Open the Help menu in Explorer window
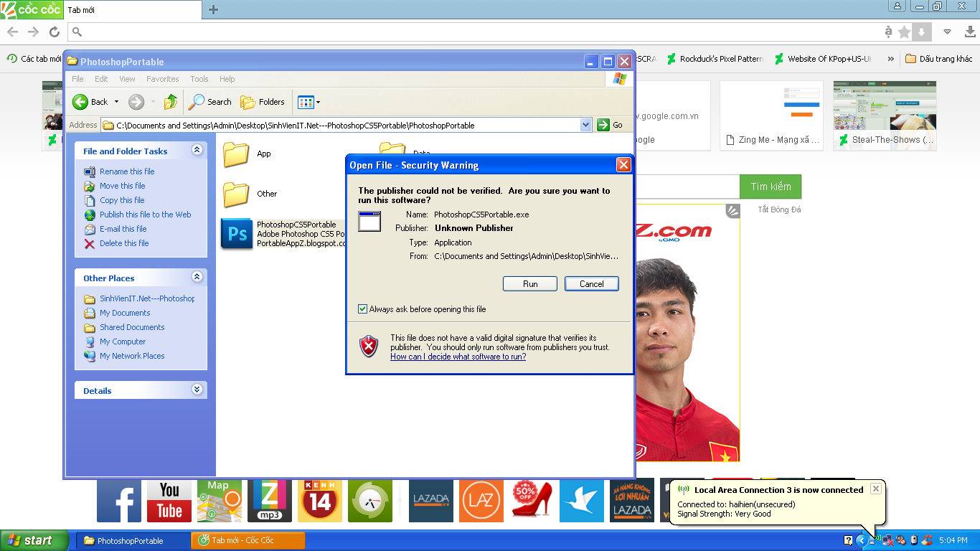 pos(227,79)
